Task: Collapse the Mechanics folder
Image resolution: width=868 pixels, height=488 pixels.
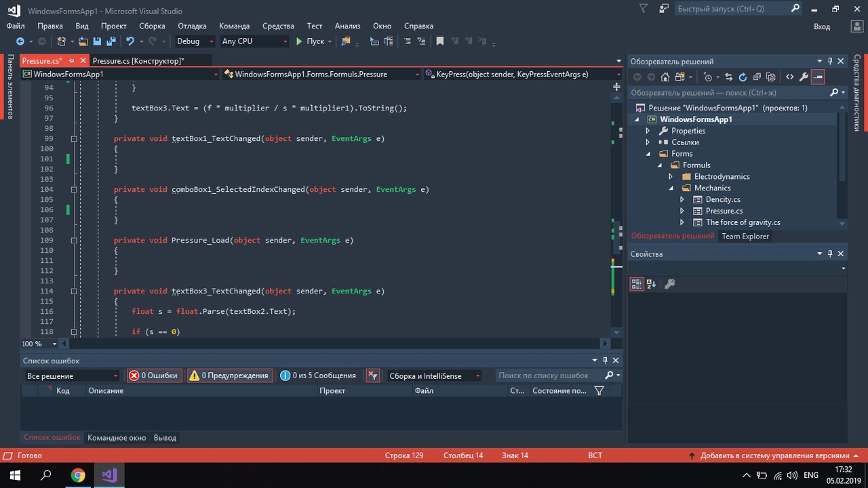Action: click(671, 188)
